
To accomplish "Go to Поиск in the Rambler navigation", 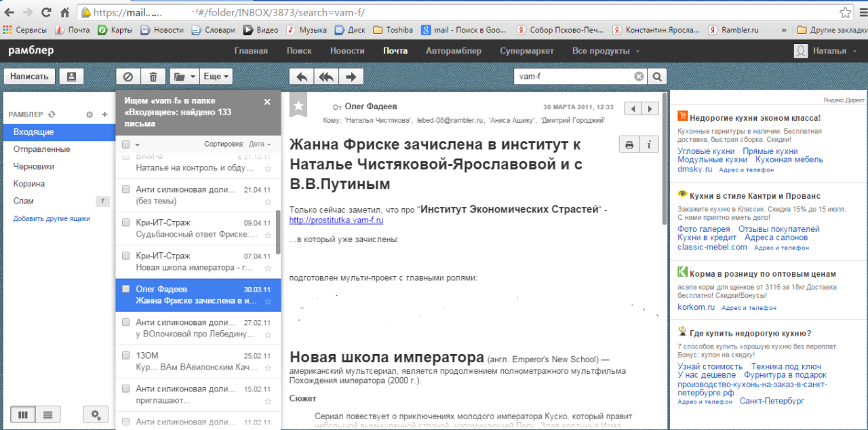I will pyautogui.click(x=299, y=51).
